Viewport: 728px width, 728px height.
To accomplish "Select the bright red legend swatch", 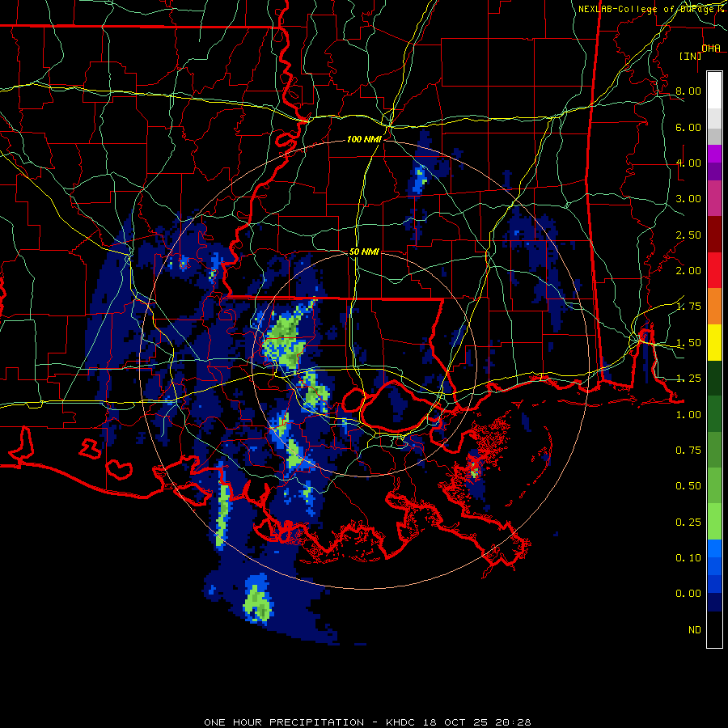I will (x=714, y=270).
